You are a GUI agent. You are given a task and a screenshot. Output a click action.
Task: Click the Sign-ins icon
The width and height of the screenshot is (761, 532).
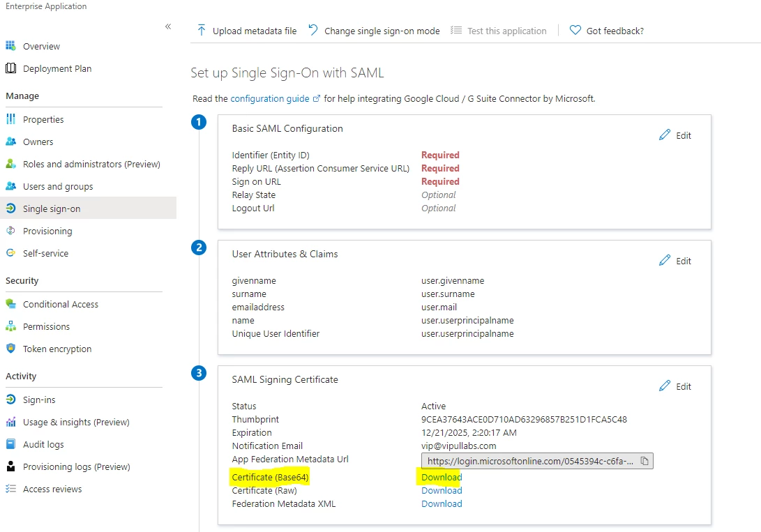[10, 400]
